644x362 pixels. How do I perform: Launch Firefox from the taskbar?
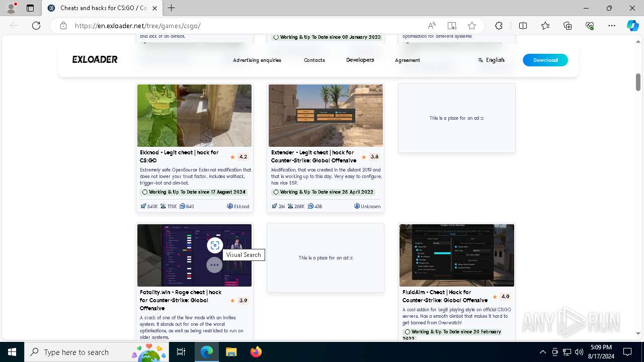(x=256, y=352)
